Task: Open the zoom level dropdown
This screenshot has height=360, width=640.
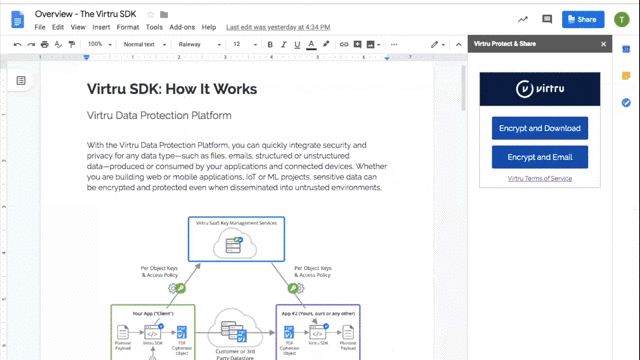Action: pos(100,44)
